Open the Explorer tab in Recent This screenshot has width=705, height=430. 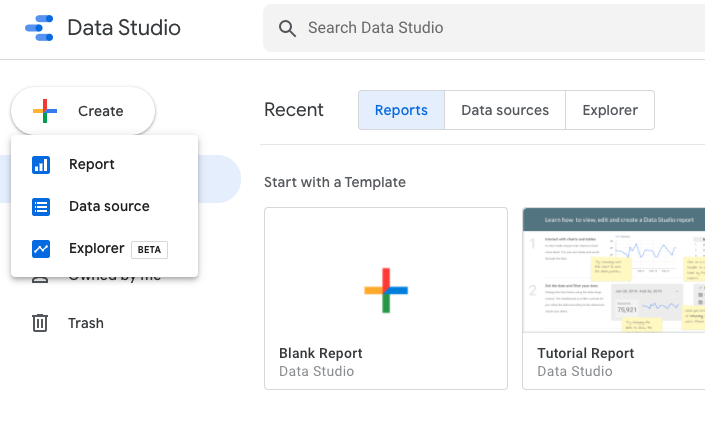click(x=610, y=110)
